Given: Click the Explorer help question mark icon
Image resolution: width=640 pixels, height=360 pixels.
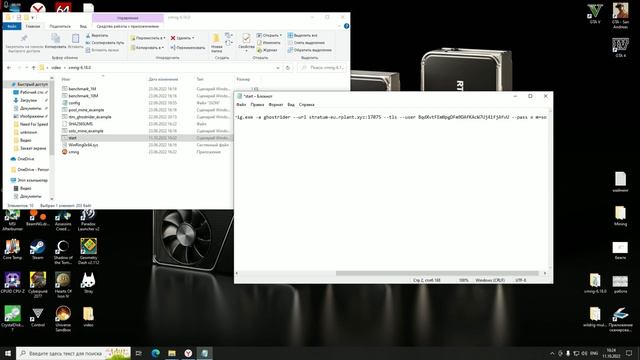Looking at the screenshot, I should click(x=346, y=26).
